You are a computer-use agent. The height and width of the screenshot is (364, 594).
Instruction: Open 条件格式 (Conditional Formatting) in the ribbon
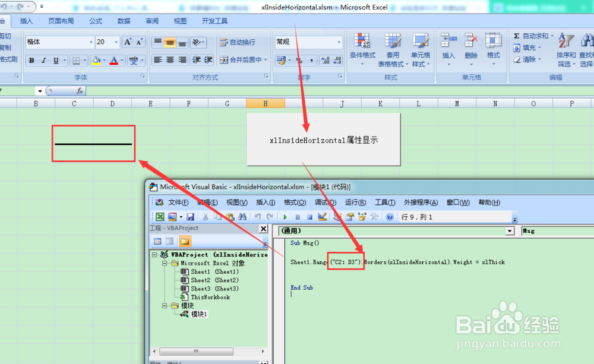pos(361,50)
